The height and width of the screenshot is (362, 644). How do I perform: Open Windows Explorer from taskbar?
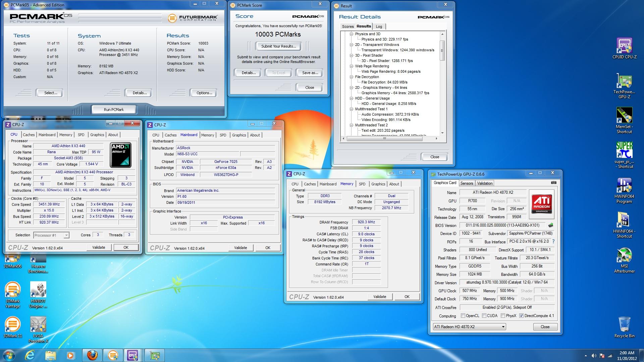click(x=50, y=355)
